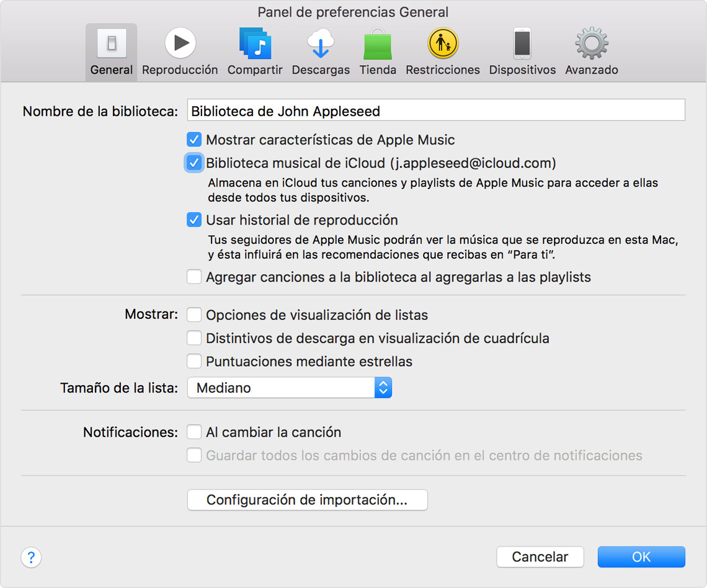This screenshot has width=707, height=588.
Task: Open the Dispositivos phone icon
Action: (x=522, y=44)
